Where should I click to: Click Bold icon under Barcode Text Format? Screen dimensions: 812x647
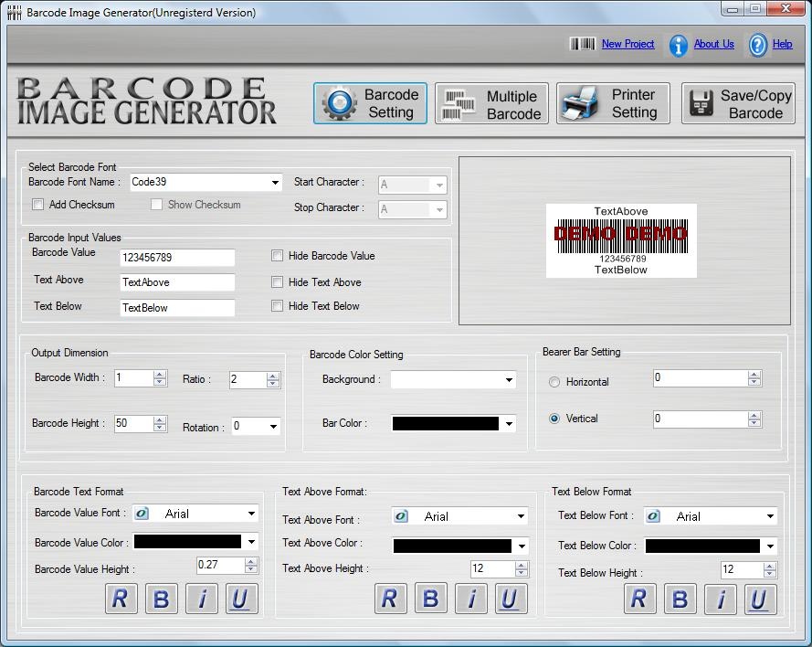coord(161,599)
